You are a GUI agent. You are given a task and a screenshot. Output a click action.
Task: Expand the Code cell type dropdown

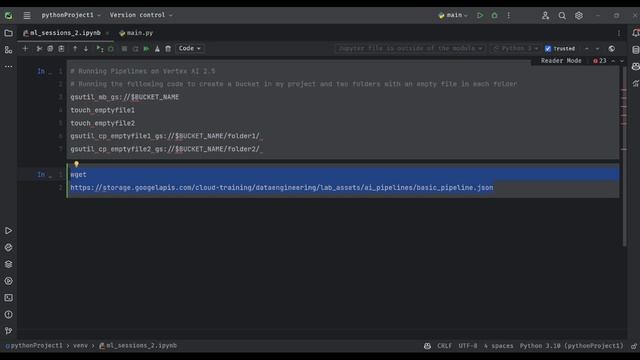point(190,48)
